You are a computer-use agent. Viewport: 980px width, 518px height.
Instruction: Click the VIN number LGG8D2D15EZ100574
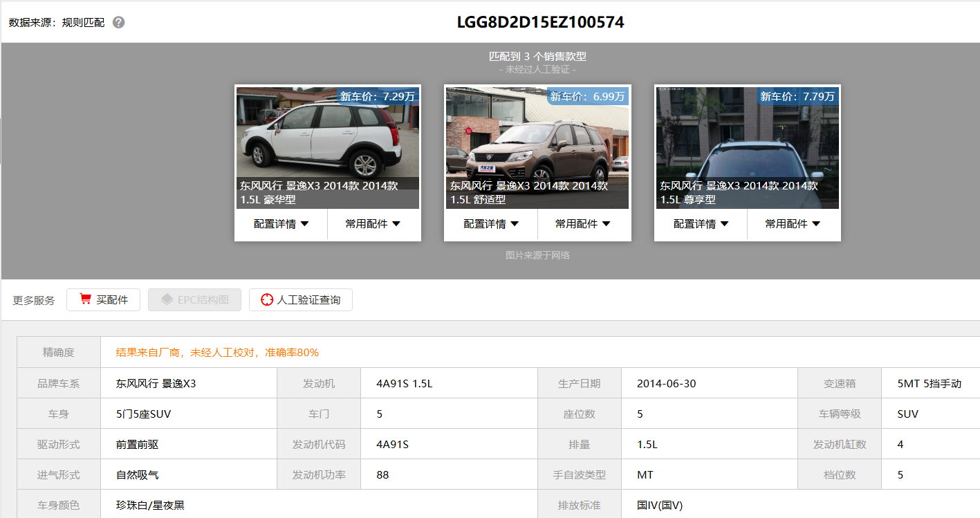[x=540, y=22]
